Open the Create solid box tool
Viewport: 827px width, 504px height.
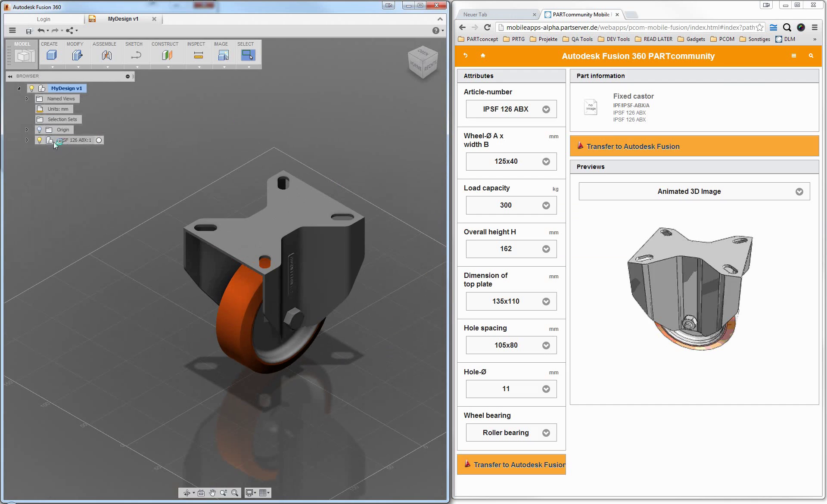pyautogui.click(x=52, y=55)
